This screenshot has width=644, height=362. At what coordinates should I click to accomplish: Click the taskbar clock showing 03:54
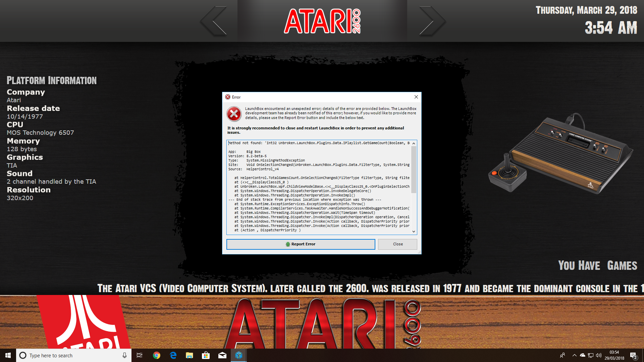click(x=614, y=355)
